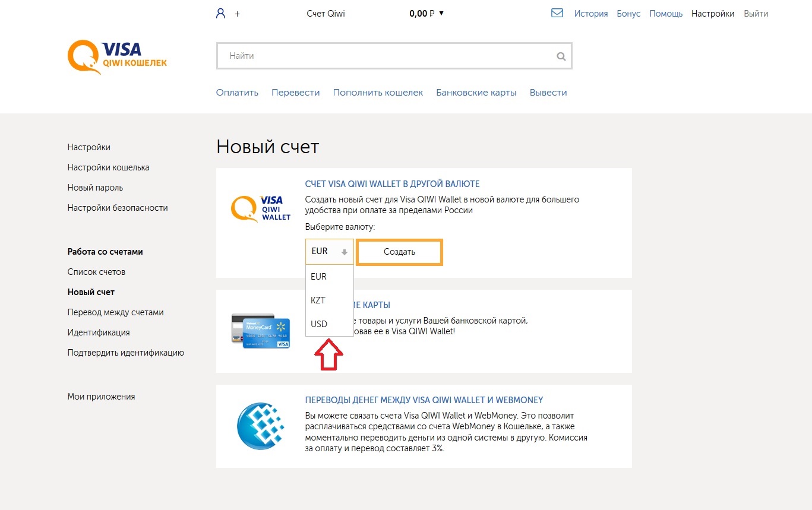The height and width of the screenshot is (510, 812).
Task: Go to the Банковские карты tab
Action: coord(476,93)
